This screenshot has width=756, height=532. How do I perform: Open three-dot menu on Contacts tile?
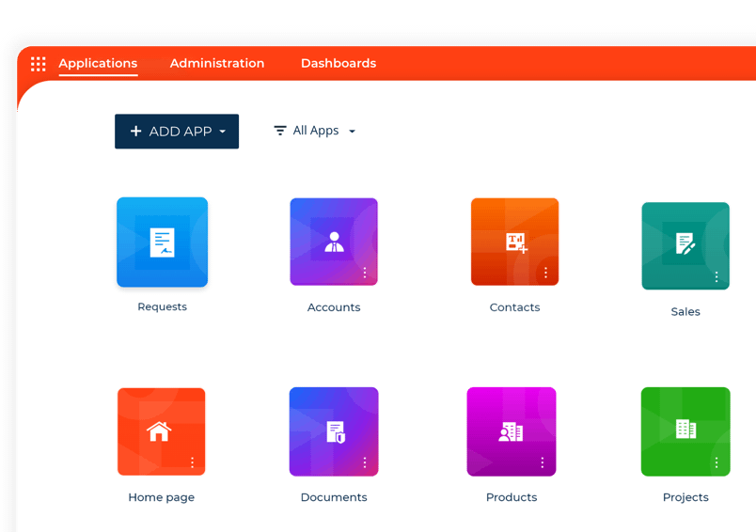pyautogui.click(x=545, y=273)
